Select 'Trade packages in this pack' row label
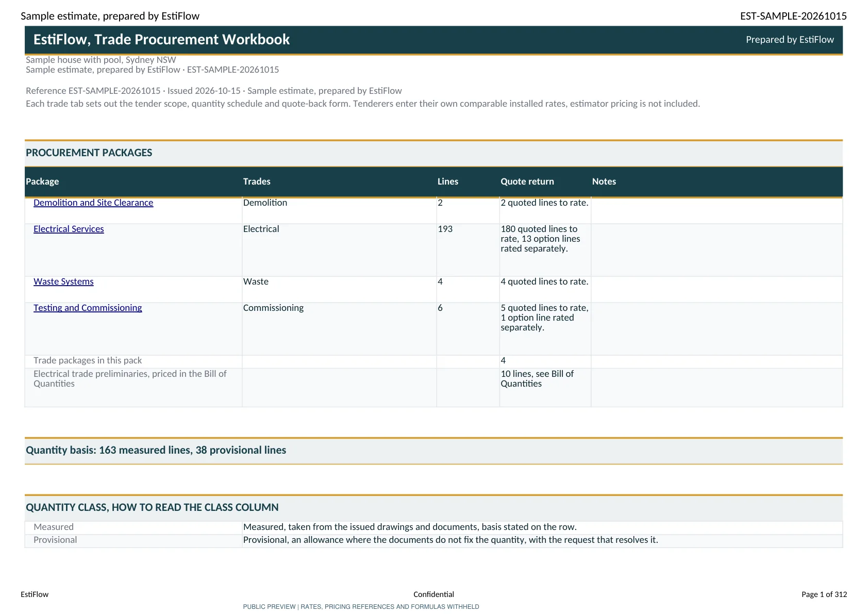This screenshot has width=868, height=614. [88, 360]
